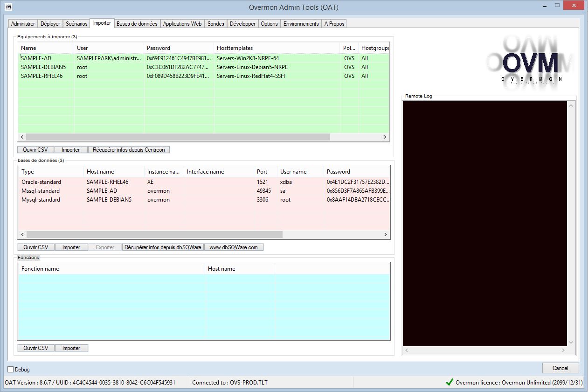Open the Bases de données tab
The height and width of the screenshot is (392, 588).
137,24
